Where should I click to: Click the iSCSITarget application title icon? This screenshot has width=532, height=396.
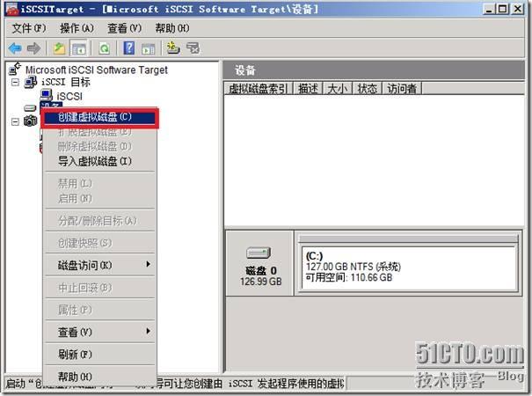coord(12,9)
